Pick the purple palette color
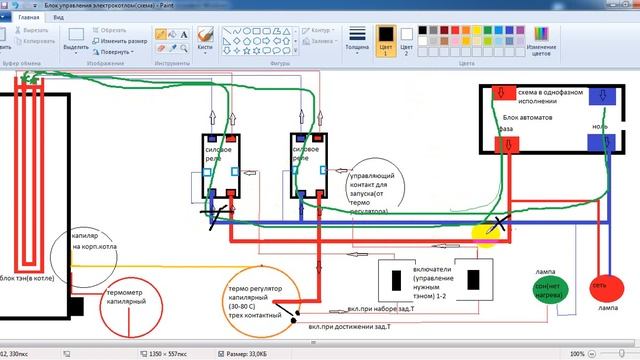This screenshot has width=640, height=360. (520, 30)
